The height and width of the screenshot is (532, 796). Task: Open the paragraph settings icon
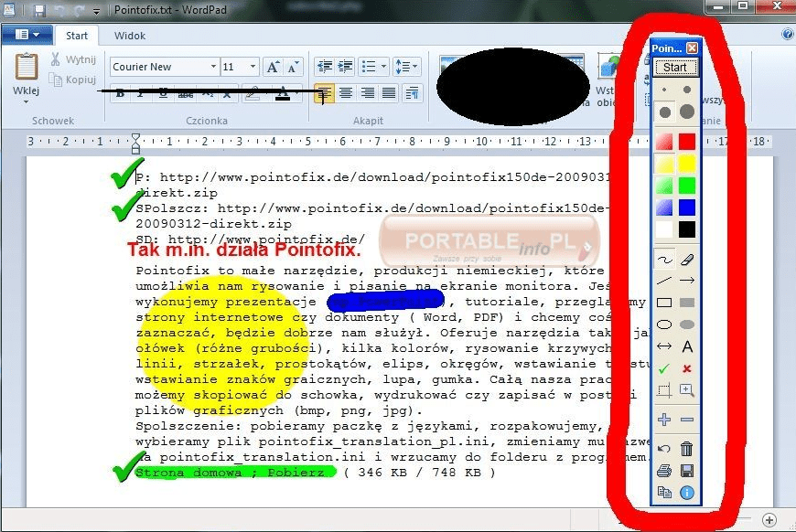click(412, 93)
